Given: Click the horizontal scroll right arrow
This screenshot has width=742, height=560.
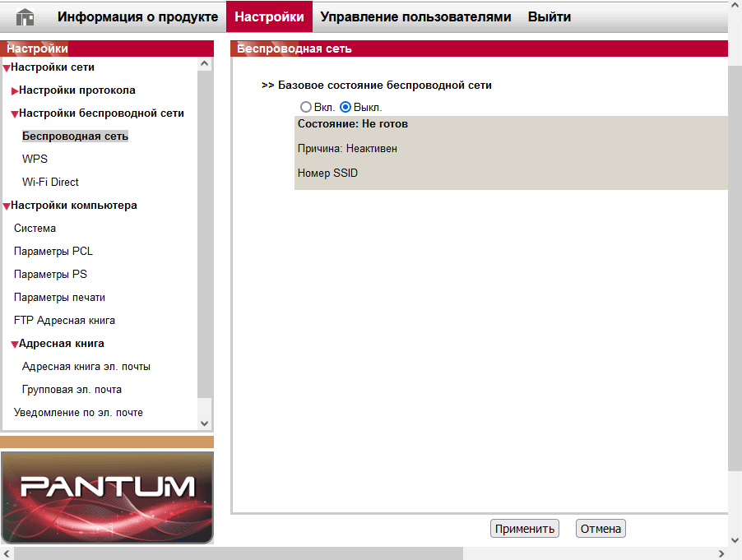Looking at the screenshot, I should coord(721,554).
